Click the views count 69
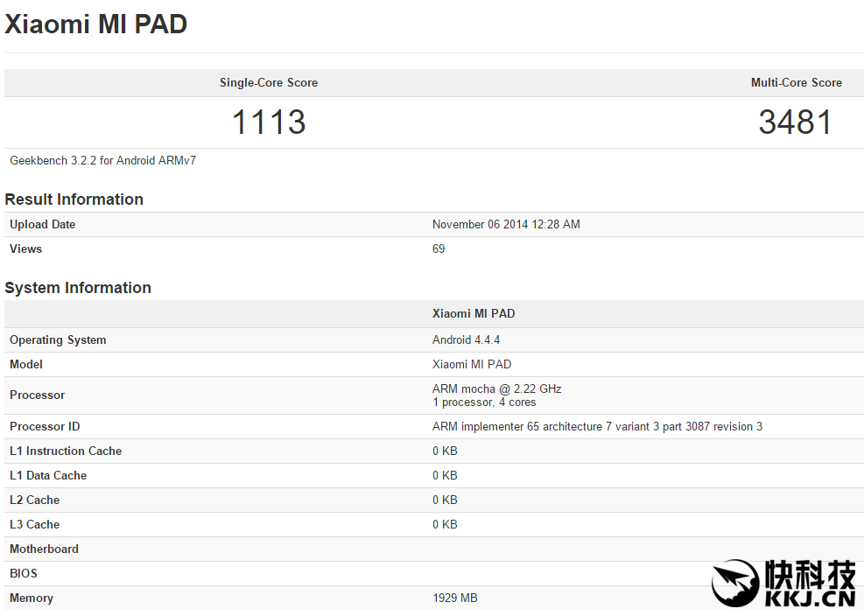The width and height of the screenshot is (864, 616). pyautogui.click(x=439, y=248)
